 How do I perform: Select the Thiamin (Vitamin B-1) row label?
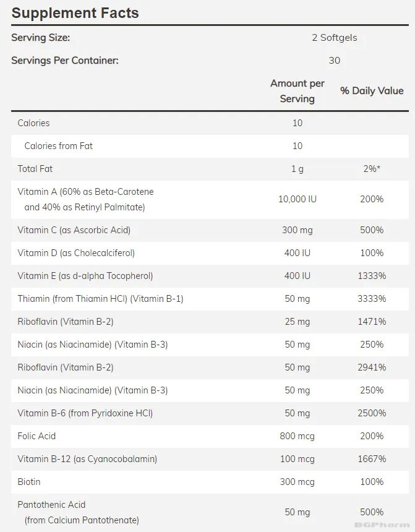point(100,299)
